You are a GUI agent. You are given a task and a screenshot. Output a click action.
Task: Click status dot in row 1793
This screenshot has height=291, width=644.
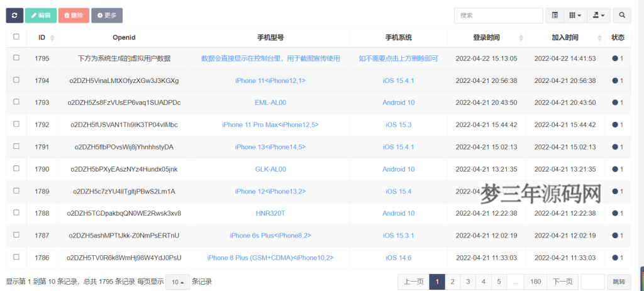[615, 102]
